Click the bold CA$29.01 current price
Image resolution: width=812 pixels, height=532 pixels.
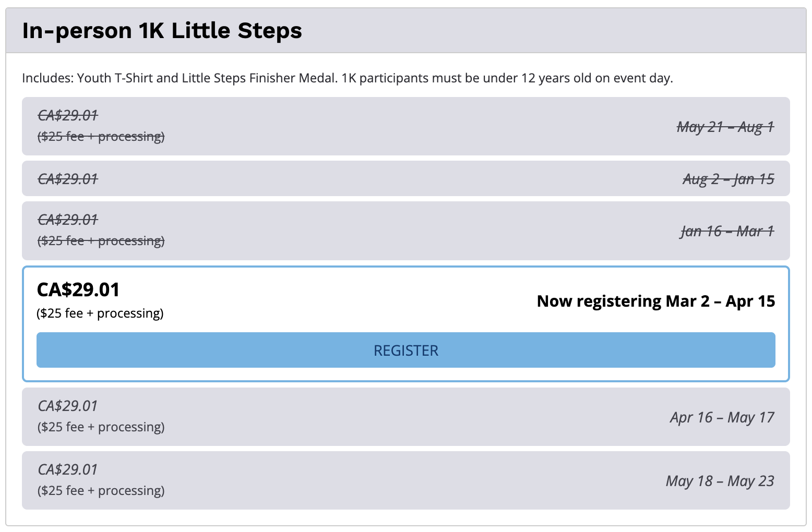[78, 289]
